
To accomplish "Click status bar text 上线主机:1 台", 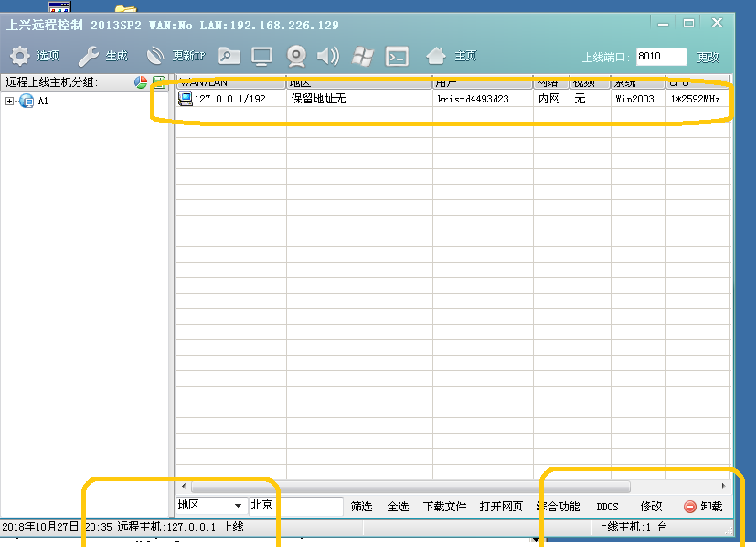I will click(x=632, y=527).
